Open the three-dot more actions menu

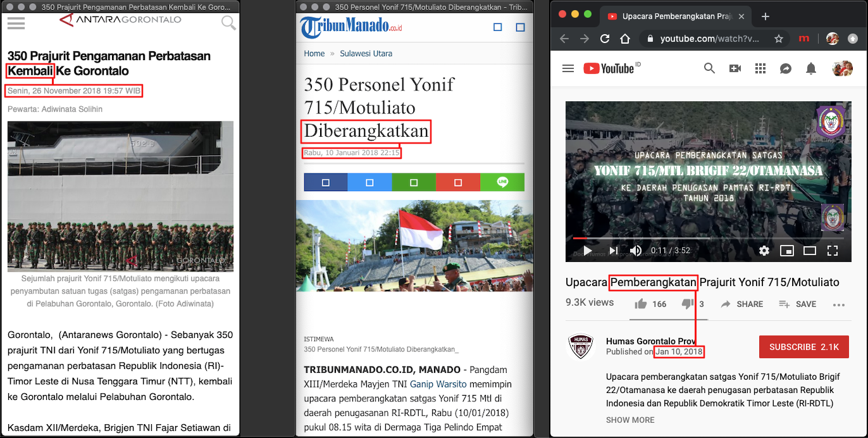(839, 304)
